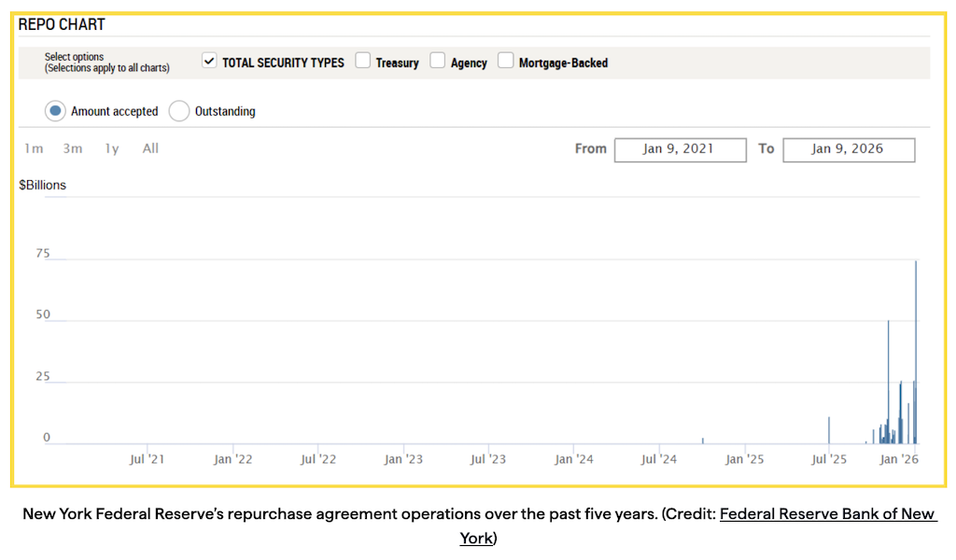Choose the 3m time range

click(73, 148)
